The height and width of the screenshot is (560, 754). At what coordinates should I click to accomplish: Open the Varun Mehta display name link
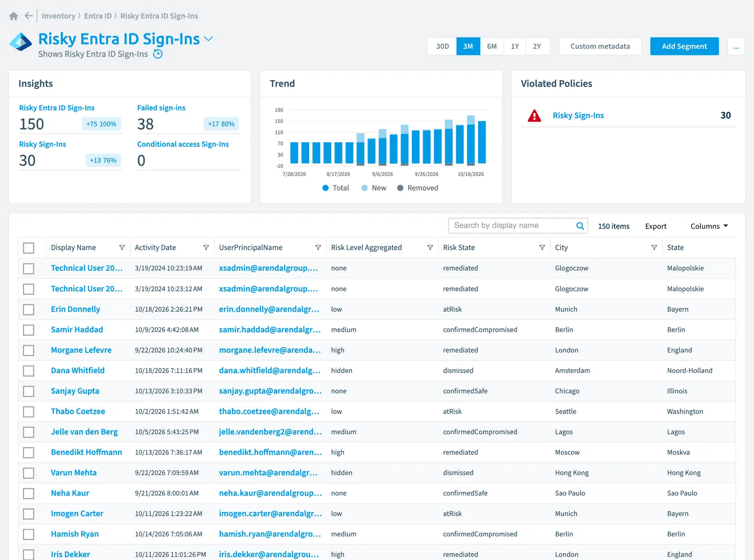pos(74,473)
